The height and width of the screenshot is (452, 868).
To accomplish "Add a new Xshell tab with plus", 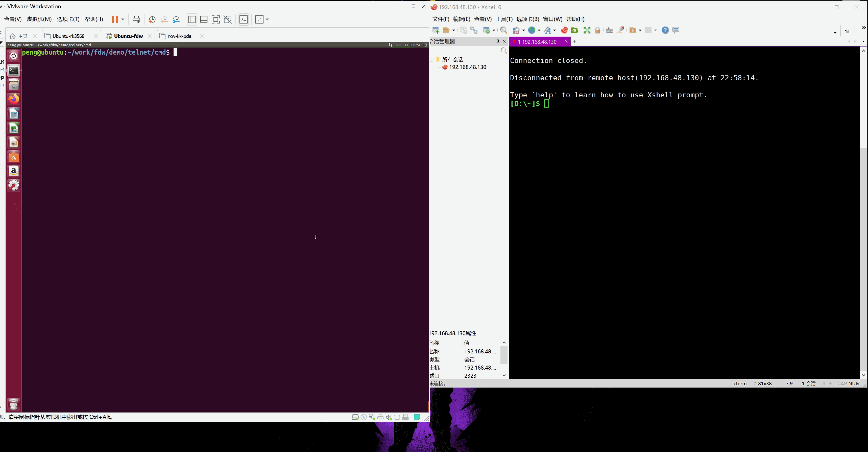I will (x=574, y=41).
